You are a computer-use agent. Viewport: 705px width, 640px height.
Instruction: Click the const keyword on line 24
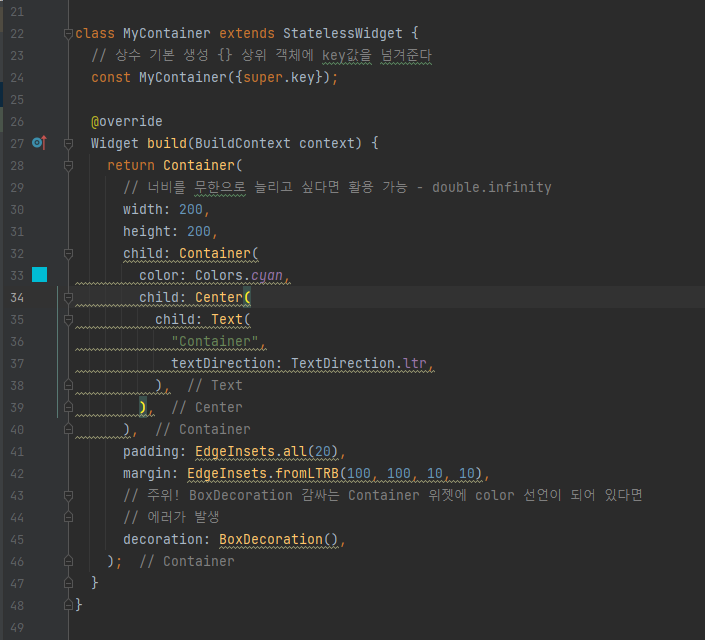[111, 77]
